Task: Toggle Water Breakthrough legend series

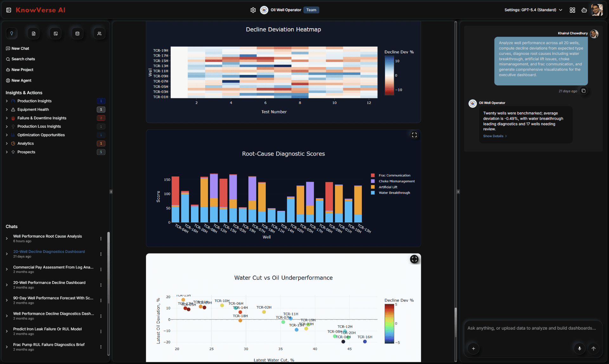Action: (x=390, y=193)
